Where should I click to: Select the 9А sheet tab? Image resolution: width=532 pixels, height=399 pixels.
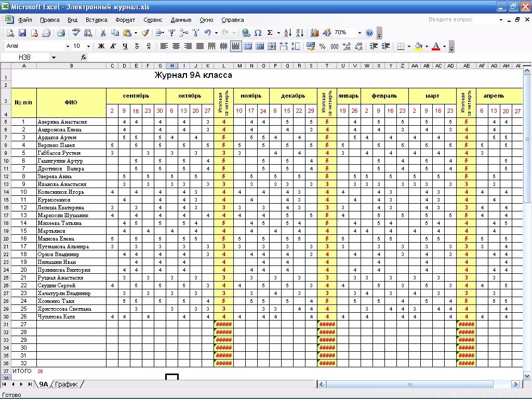tap(44, 384)
